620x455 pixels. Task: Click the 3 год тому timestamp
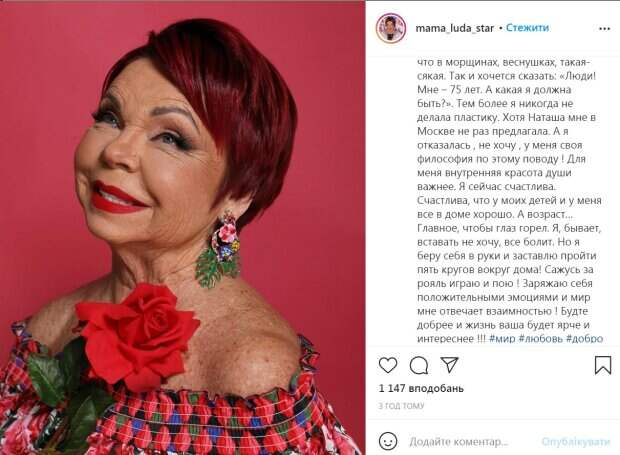coord(401,406)
